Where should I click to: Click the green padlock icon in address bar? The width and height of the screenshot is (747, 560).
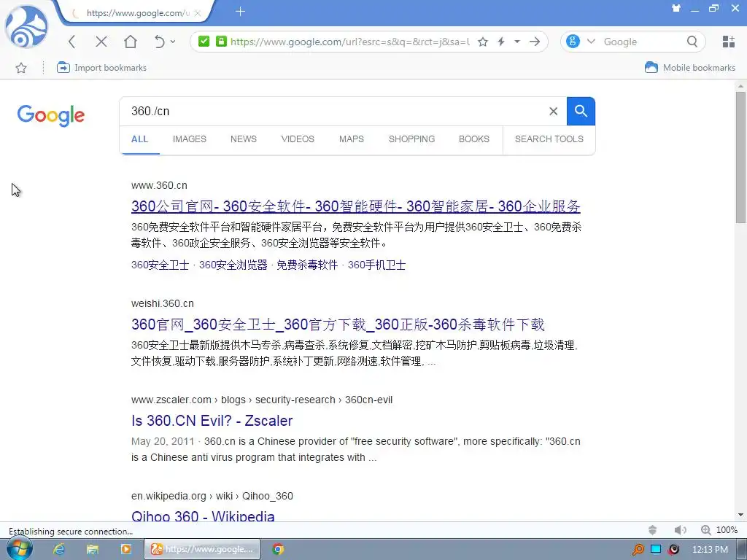click(221, 42)
